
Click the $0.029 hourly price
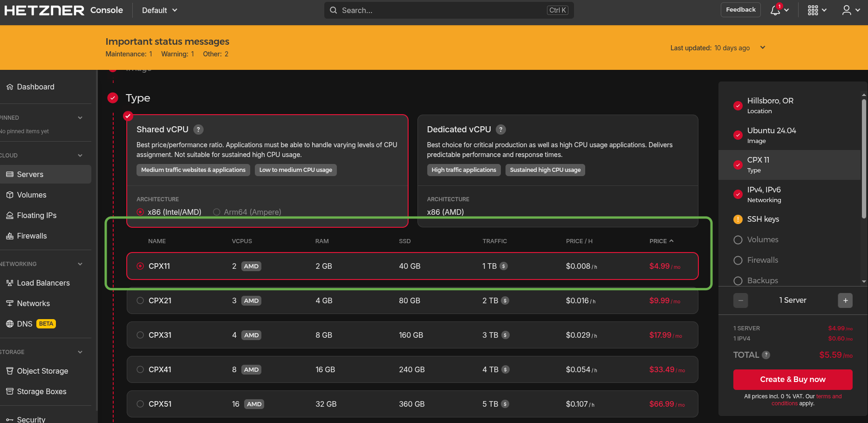(581, 335)
